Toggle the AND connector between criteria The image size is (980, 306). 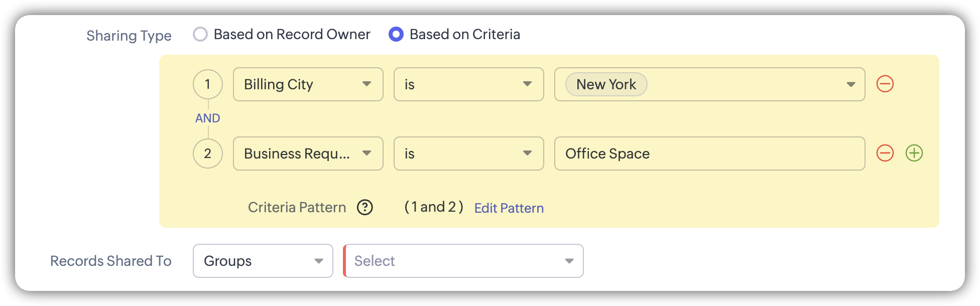[207, 118]
